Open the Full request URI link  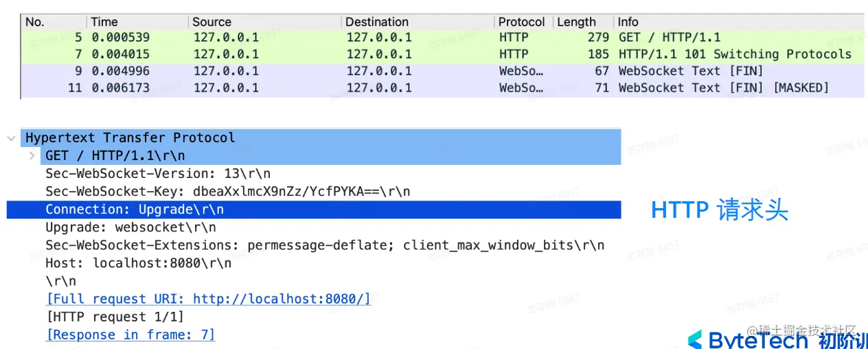[x=208, y=299]
